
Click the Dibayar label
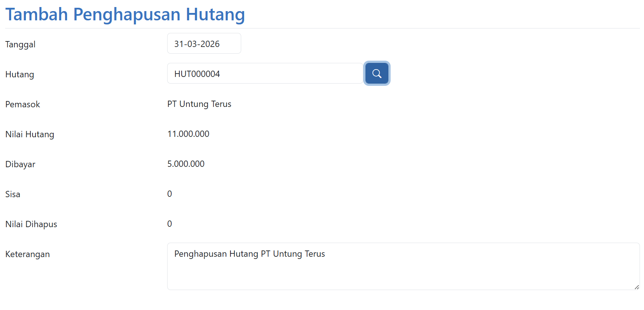[x=20, y=164]
